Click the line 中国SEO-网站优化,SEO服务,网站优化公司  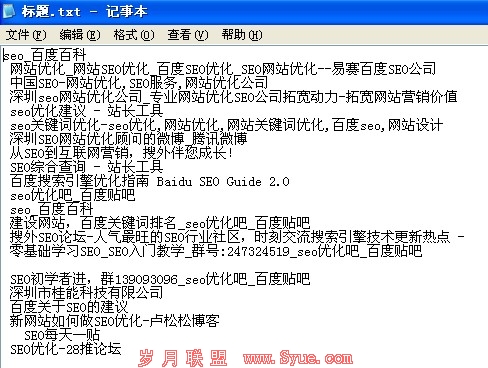(139, 83)
